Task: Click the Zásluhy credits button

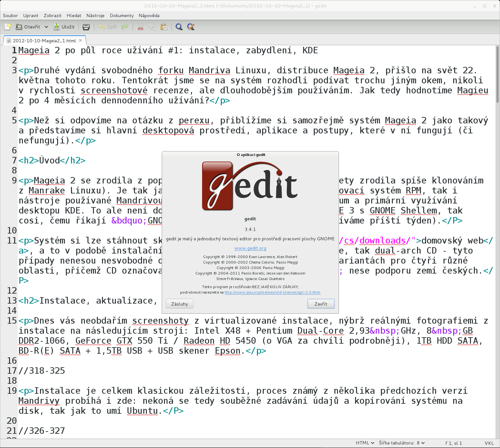Action: pyautogui.click(x=179, y=304)
